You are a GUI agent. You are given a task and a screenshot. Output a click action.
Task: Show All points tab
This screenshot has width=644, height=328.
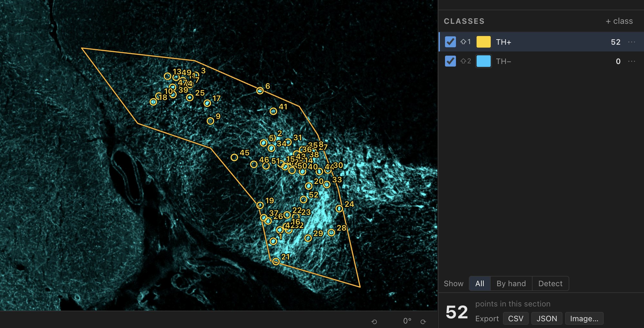[479, 284]
